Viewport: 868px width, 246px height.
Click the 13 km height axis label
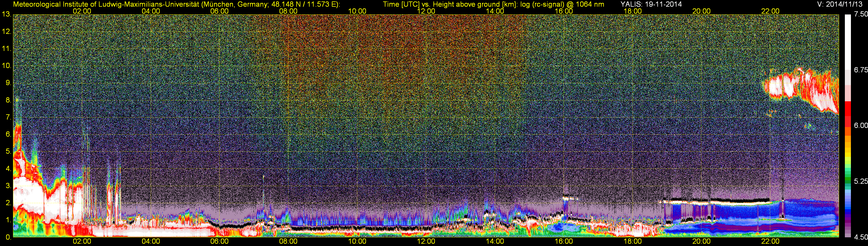click(x=6, y=14)
